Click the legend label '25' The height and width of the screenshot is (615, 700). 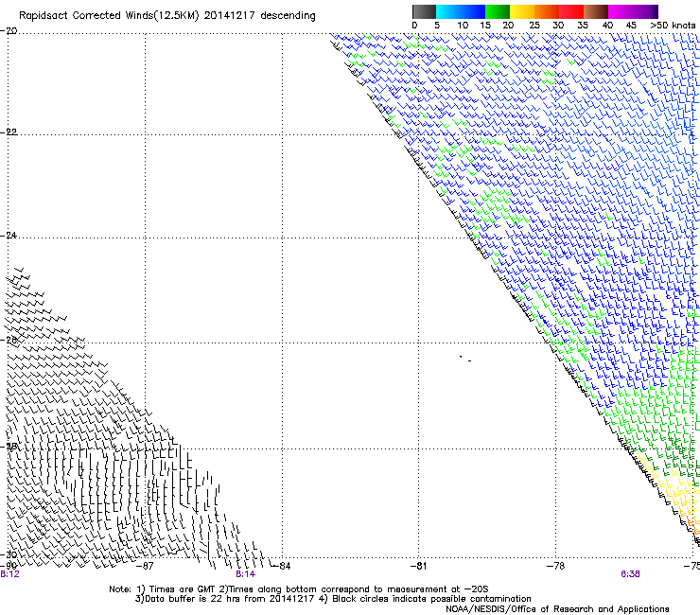pyautogui.click(x=534, y=26)
